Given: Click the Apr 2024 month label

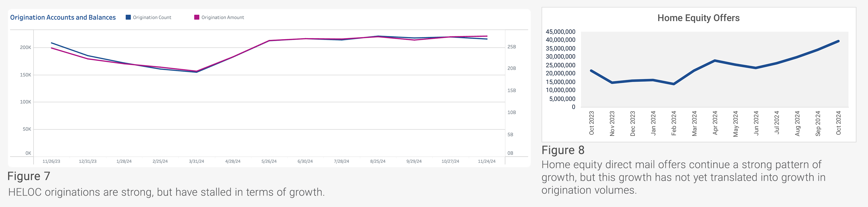Looking at the screenshot, I should 715,123.
